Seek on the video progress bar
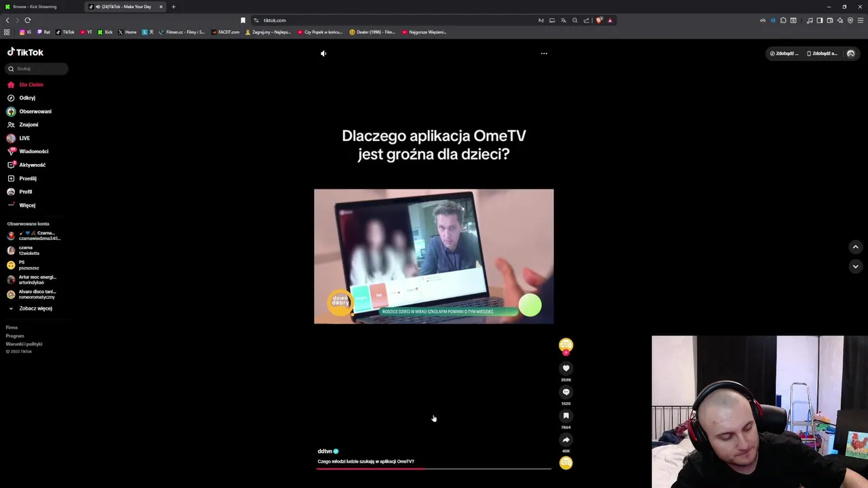The height and width of the screenshot is (488, 868). click(434, 468)
